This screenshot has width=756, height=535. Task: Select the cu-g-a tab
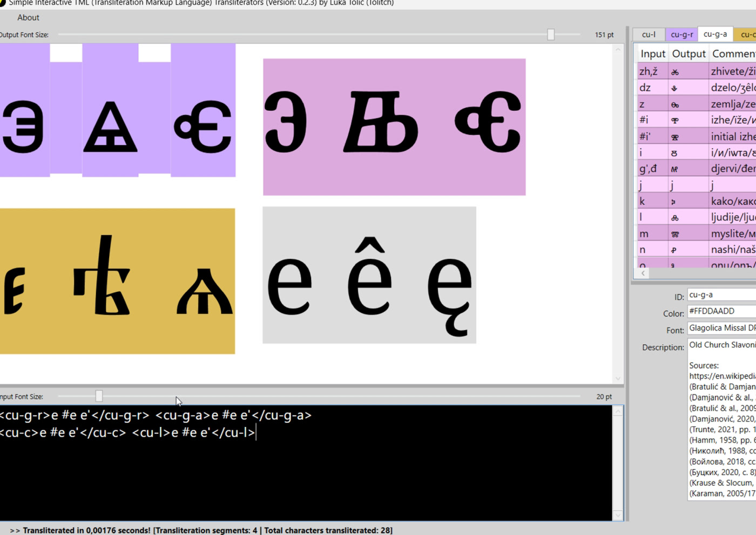pyautogui.click(x=715, y=34)
